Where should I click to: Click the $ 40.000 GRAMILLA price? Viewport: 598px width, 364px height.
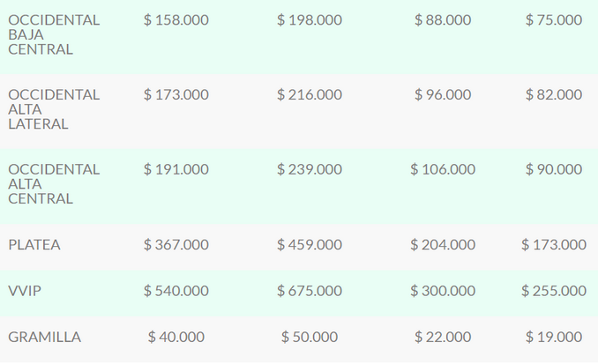tap(176, 337)
